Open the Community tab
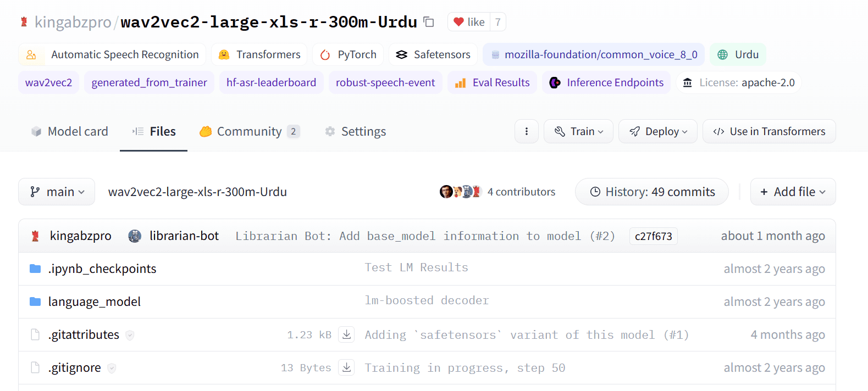868x391 pixels. [250, 132]
